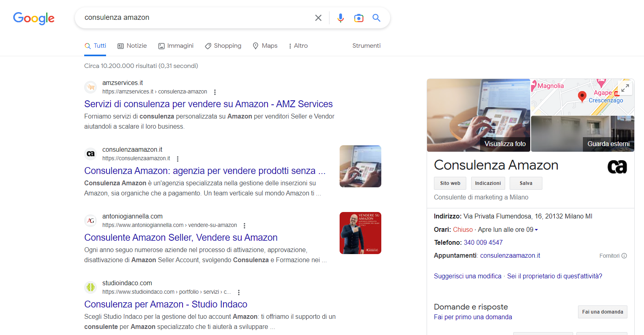Click 'Fai per primo una domanda' link

[473, 317]
